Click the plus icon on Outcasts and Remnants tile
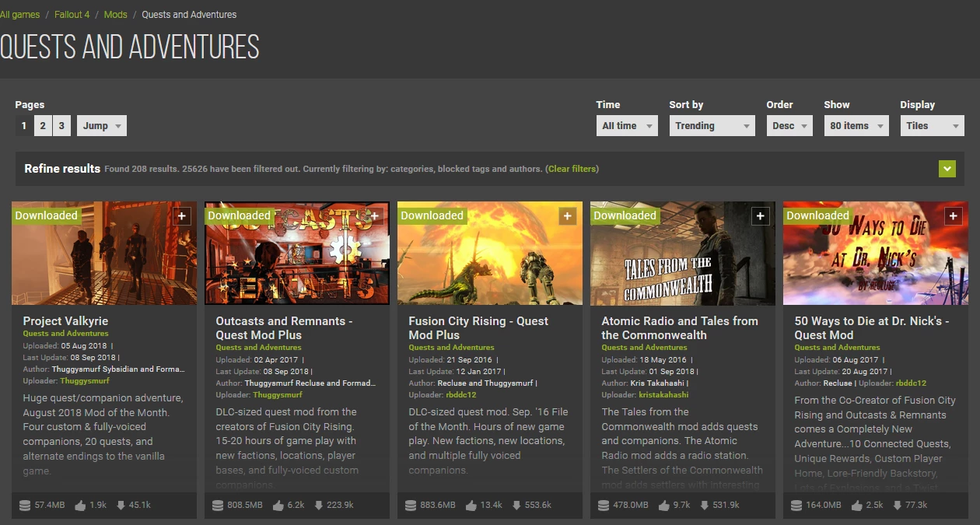Screen dimensions: 980x525 [375, 216]
